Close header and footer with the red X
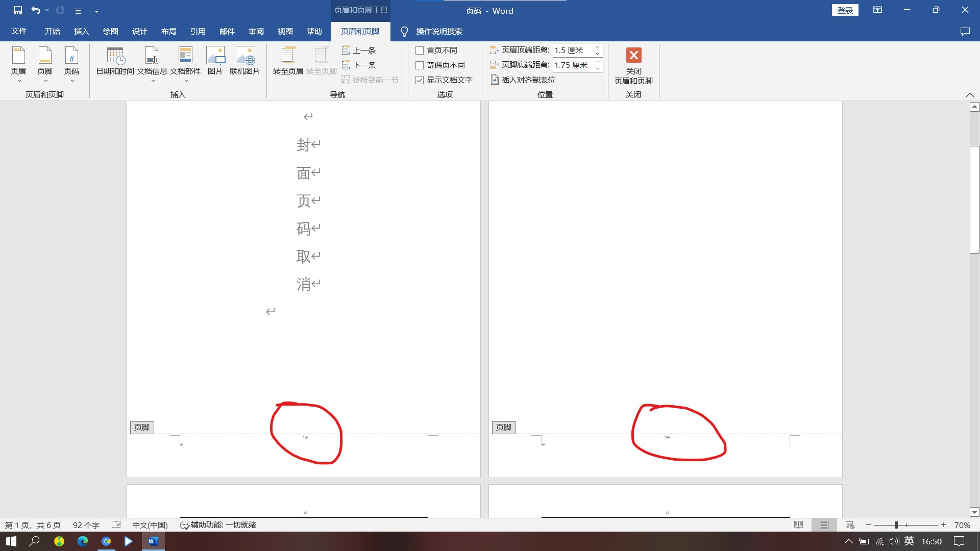The width and height of the screenshot is (980, 551). click(633, 55)
